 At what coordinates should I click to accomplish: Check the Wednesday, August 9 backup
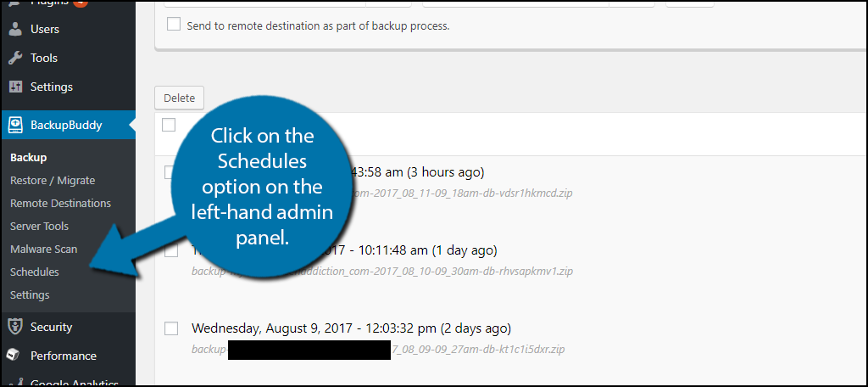click(x=171, y=328)
